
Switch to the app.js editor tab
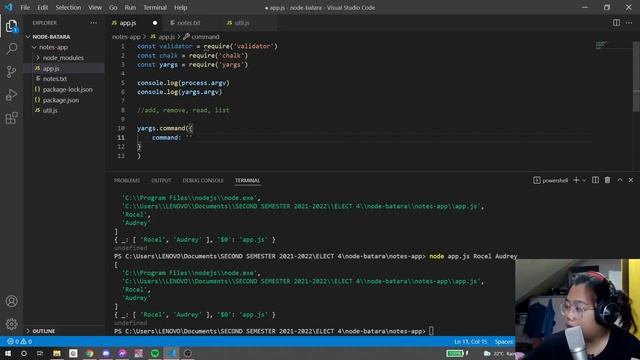point(135,23)
